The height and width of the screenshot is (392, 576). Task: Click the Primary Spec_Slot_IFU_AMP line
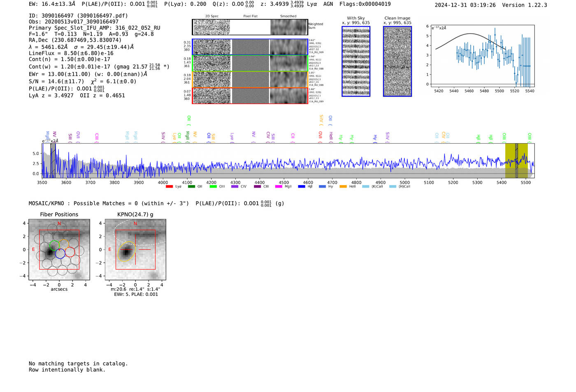[x=95, y=28]
